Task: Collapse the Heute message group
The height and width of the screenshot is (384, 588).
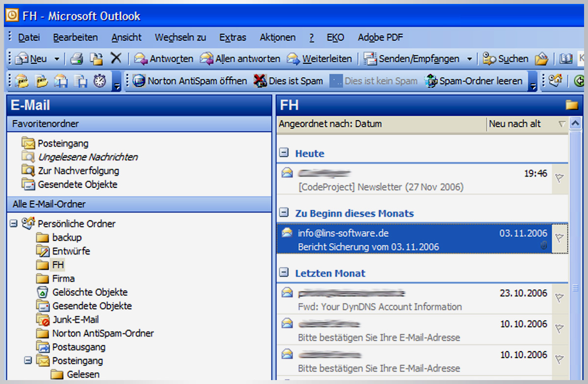Action: click(x=283, y=153)
